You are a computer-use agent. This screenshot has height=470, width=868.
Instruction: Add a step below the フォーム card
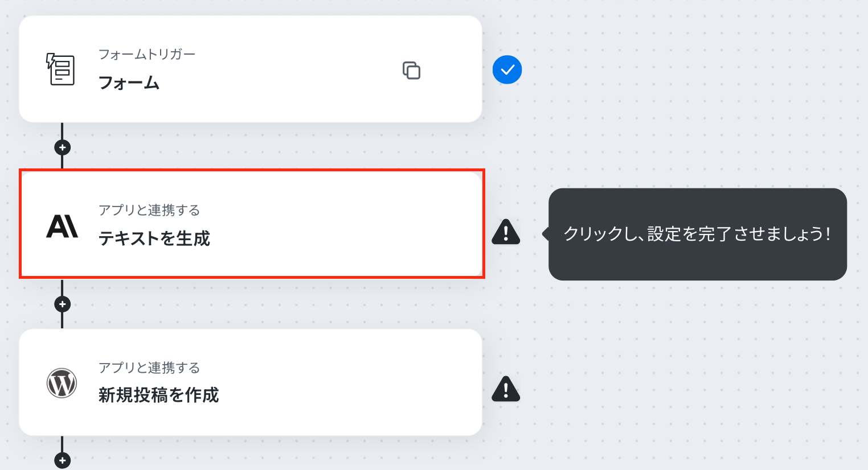[x=62, y=147]
